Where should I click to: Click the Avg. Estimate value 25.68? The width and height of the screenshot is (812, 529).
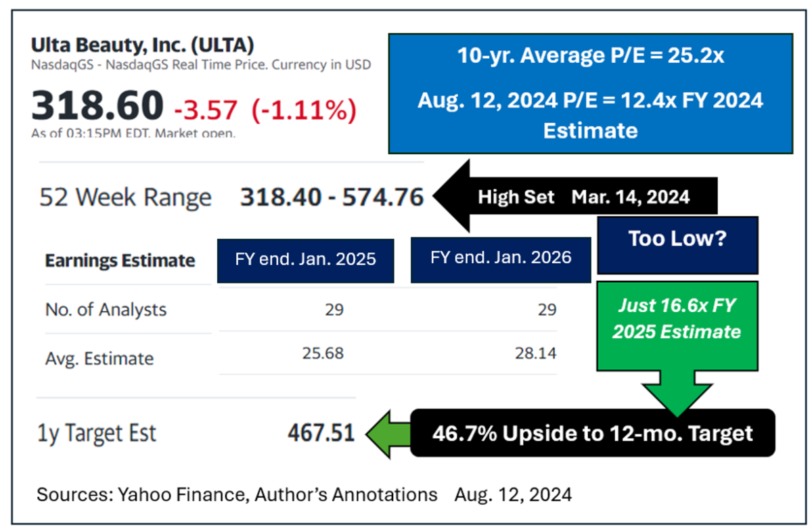pos(324,353)
